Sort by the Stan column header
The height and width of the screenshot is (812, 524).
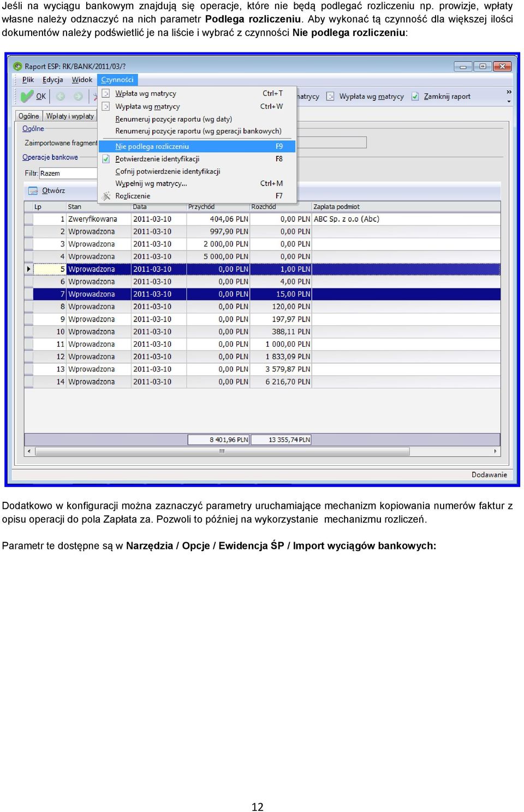tap(98, 207)
